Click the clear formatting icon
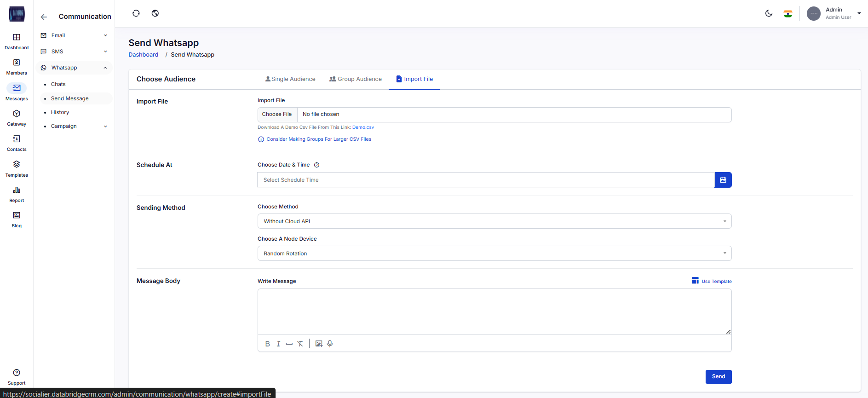 click(300, 344)
